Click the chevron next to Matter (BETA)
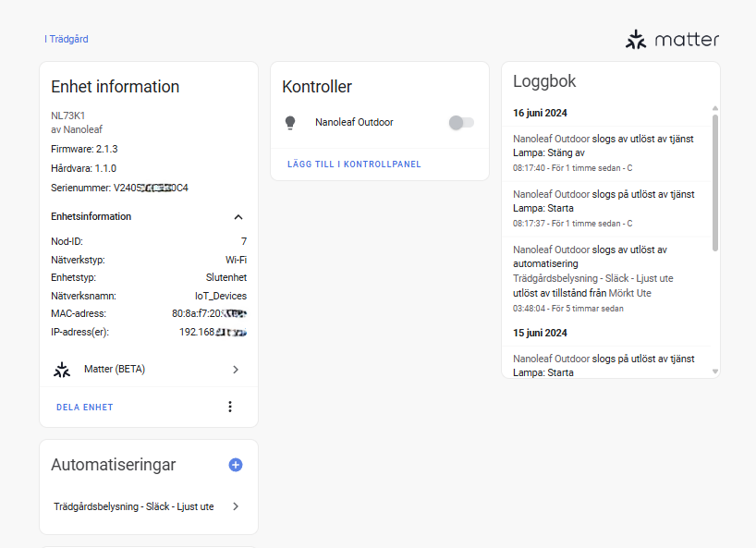756x548 pixels. (x=236, y=370)
